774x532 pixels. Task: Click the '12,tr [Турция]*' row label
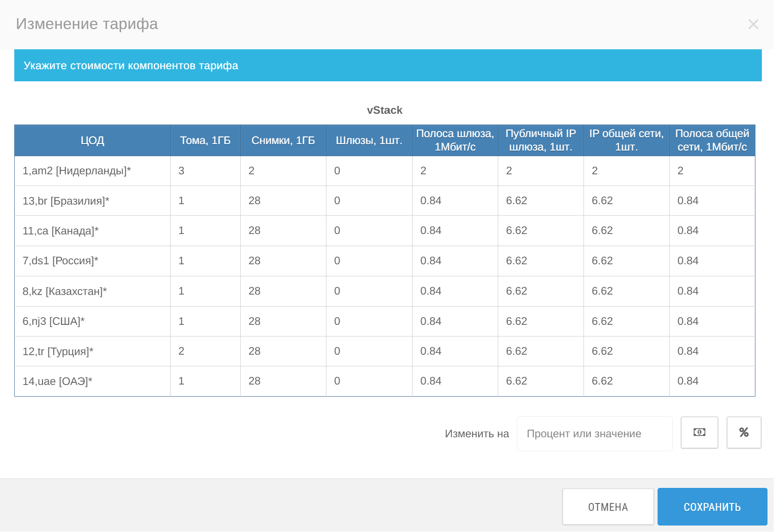(58, 352)
